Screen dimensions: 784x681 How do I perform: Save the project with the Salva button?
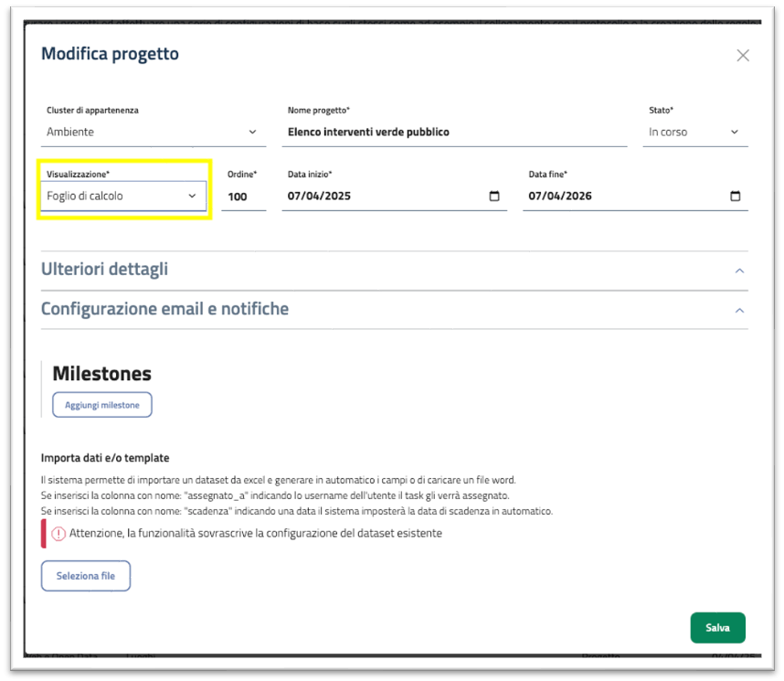point(717,628)
